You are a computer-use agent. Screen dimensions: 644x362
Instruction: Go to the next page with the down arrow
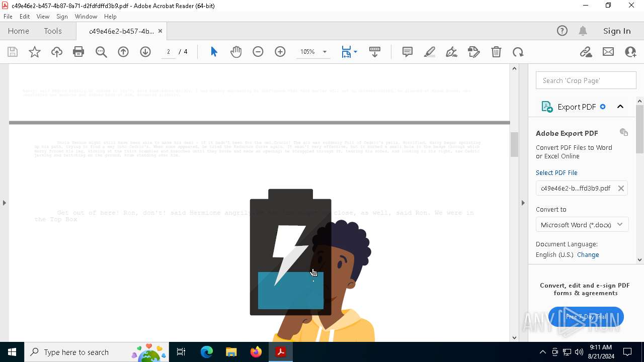(x=145, y=52)
